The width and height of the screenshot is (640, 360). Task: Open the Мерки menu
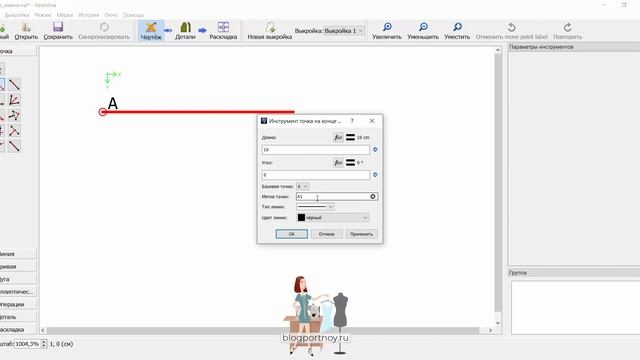(65, 15)
